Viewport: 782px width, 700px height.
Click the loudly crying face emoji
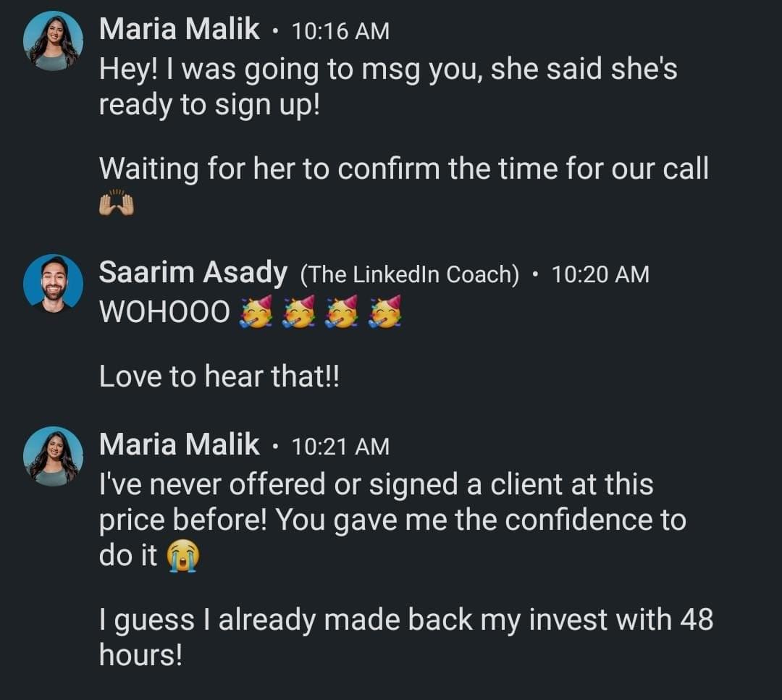point(183,557)
